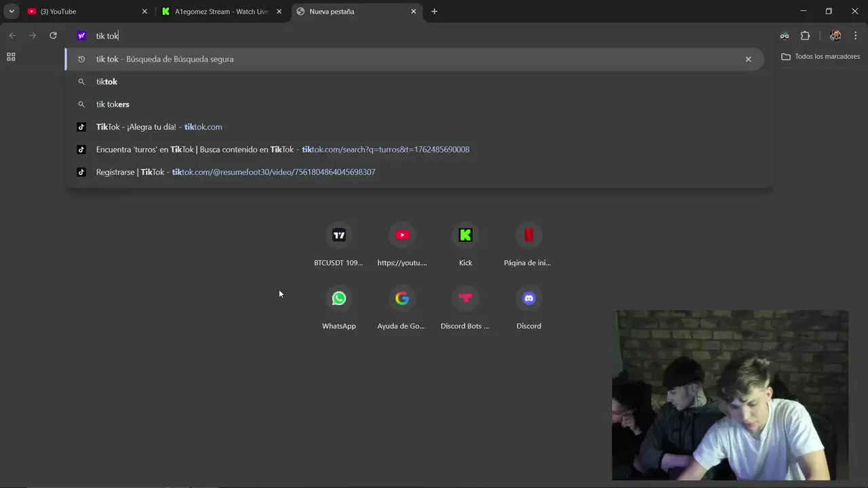Viewport: 868px width, 488px height.
Task: Open the Chrome three-dot menu
Action: pyautogui.click(x=856, y=36)
